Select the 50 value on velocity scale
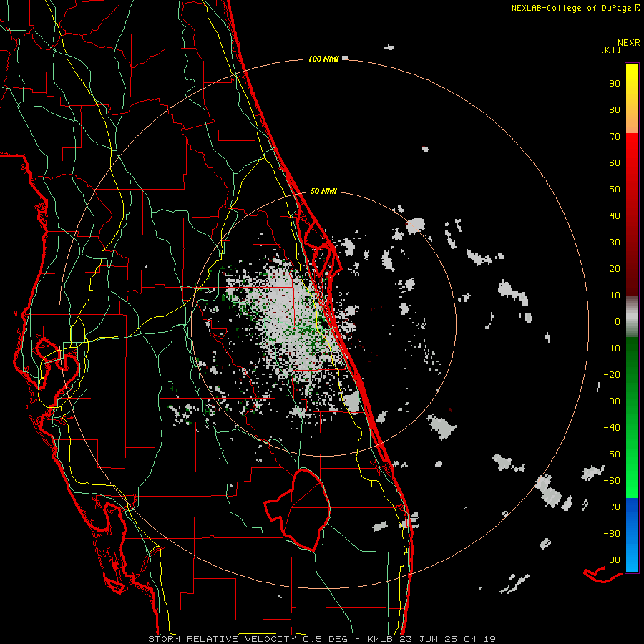The image size is (644, 644). 615,190
